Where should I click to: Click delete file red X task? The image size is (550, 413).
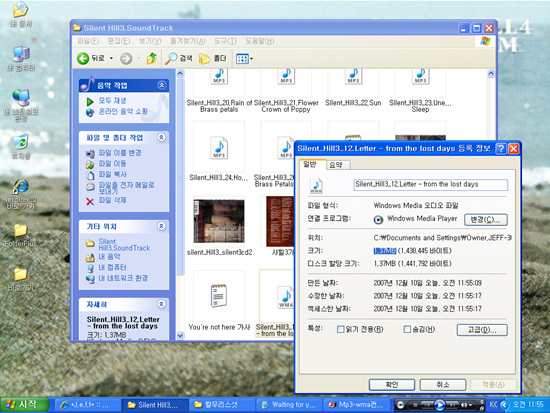click(x=90, y=201)
